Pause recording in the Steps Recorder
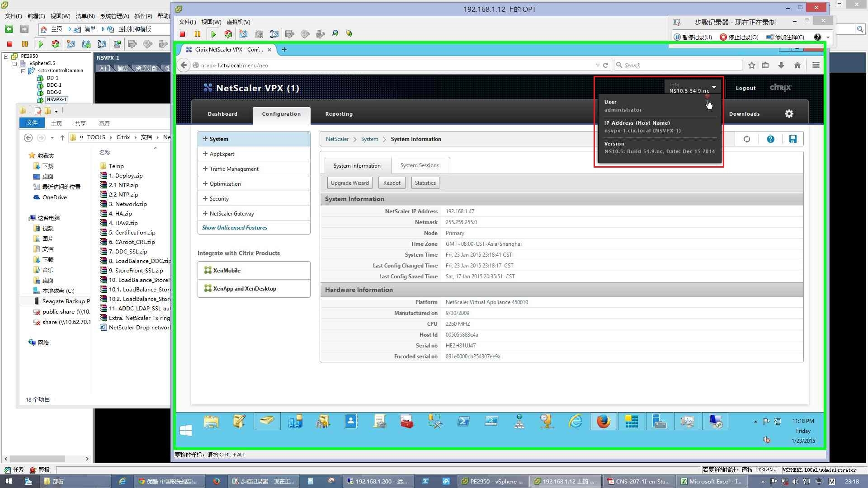868x488 pixels. pyautogui.click(x=693, y=37)
